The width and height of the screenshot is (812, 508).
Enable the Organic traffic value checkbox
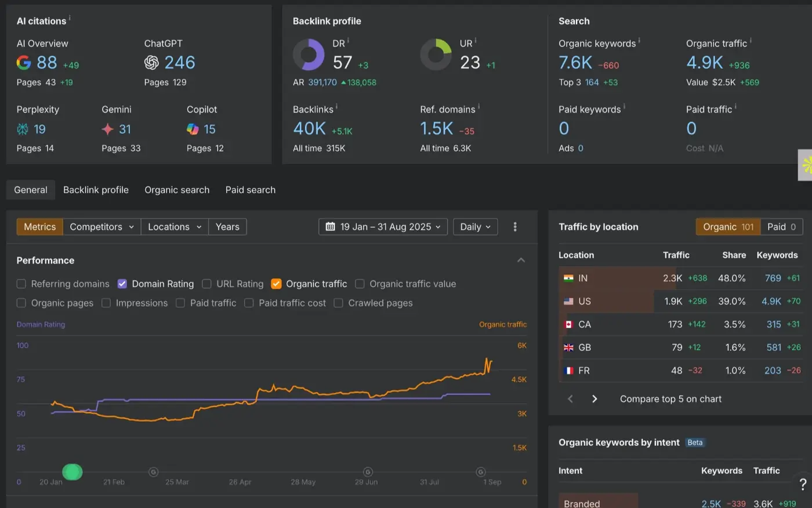pyautogui.click(x=360, y=284)
